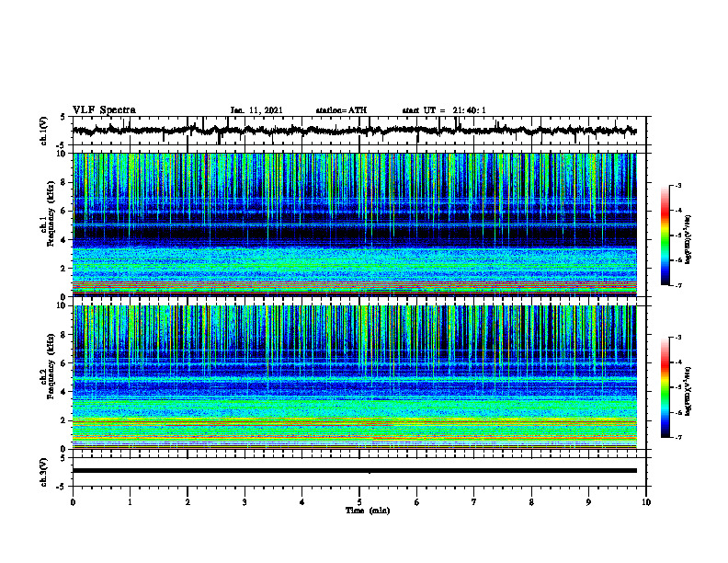Click the ch.2 color scale log(PSD) unit label
This screenshot has width=728, height=563.
(688, 391)
